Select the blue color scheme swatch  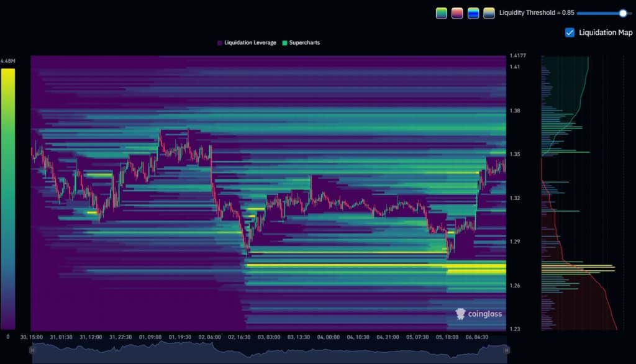click(x=473, y=13)
